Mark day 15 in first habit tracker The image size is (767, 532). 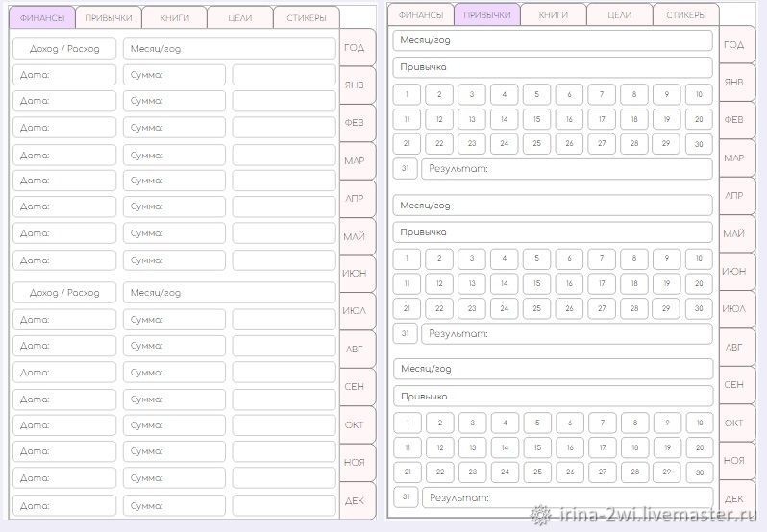[x=536, y=119]
